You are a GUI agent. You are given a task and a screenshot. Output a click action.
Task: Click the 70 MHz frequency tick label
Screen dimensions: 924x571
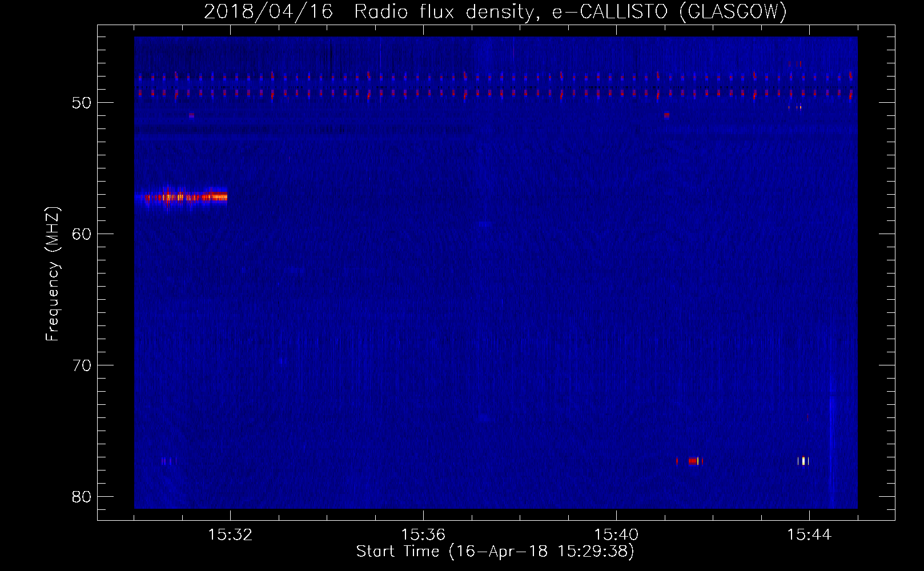[82, 365]
